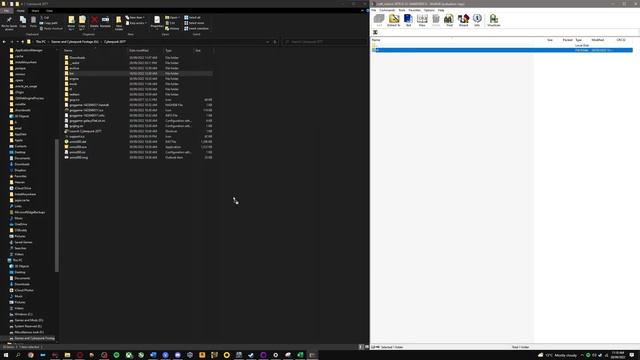
Task: Click Edit in Explorer ribbon Open group
Action: point(171,23)
